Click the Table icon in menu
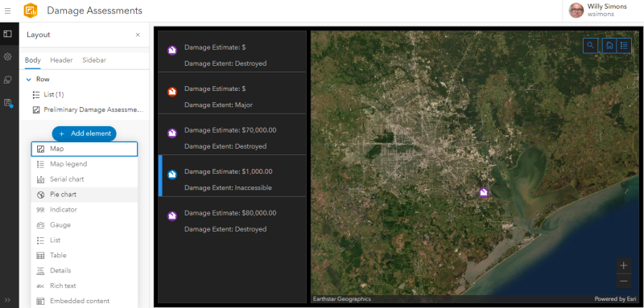 (40, 255)
